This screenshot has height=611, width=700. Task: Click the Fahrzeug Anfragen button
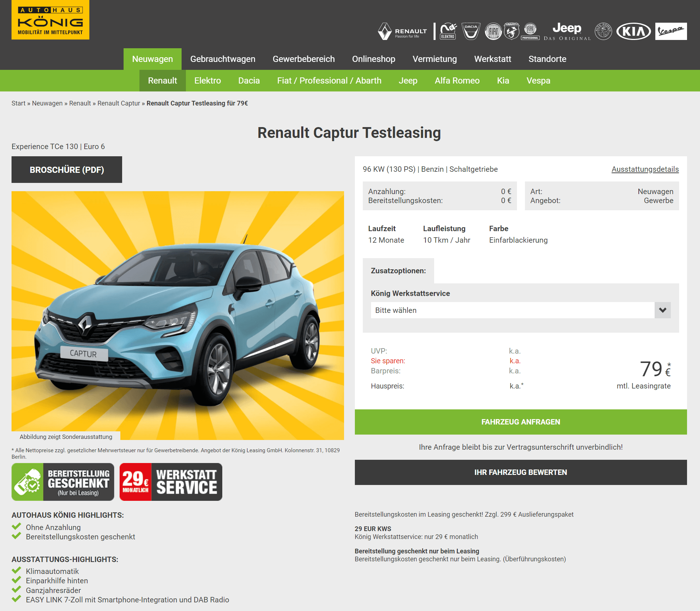(521, 422)
